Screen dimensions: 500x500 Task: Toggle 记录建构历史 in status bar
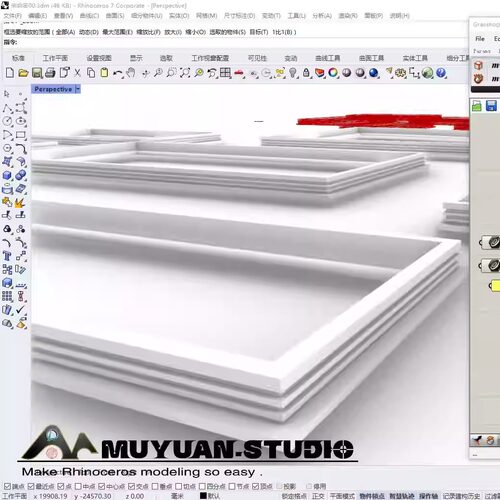pos(462,496)
